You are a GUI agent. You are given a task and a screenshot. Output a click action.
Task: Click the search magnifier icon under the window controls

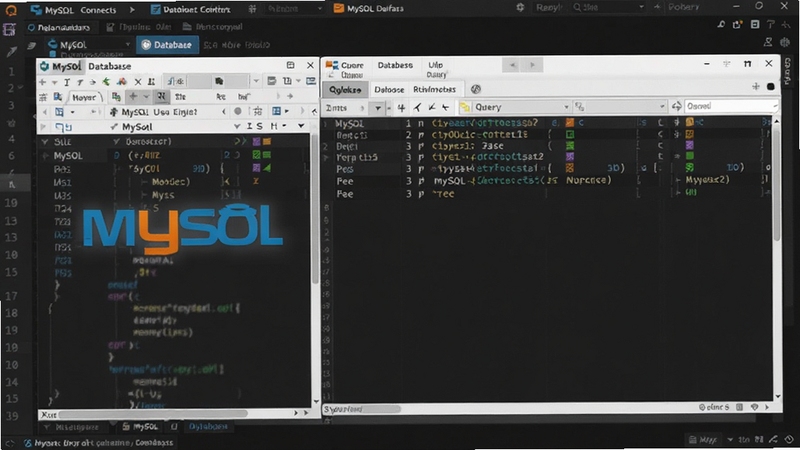[721, 24]
